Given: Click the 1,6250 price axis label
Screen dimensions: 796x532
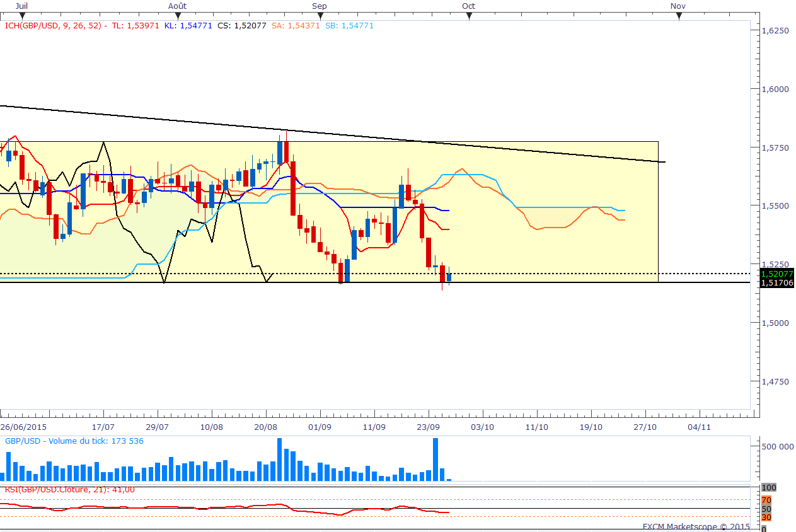Looking at the screenshot, I should pyautogui.click(x=776, y=30).
